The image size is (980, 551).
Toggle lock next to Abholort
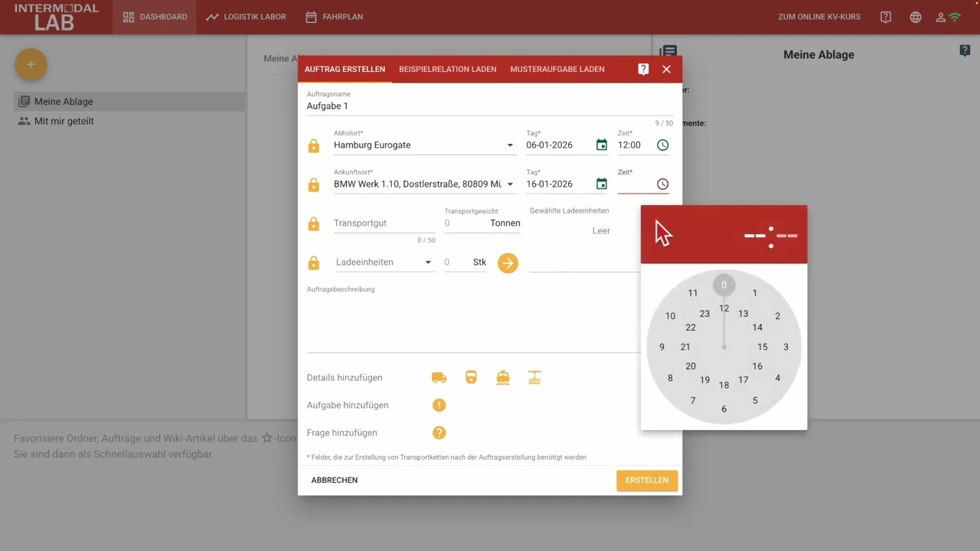314,145
